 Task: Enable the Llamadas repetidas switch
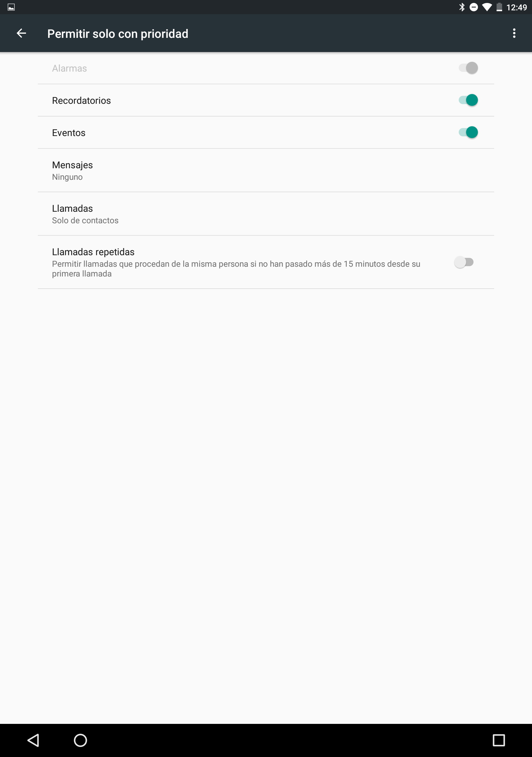tap(464, 263)
